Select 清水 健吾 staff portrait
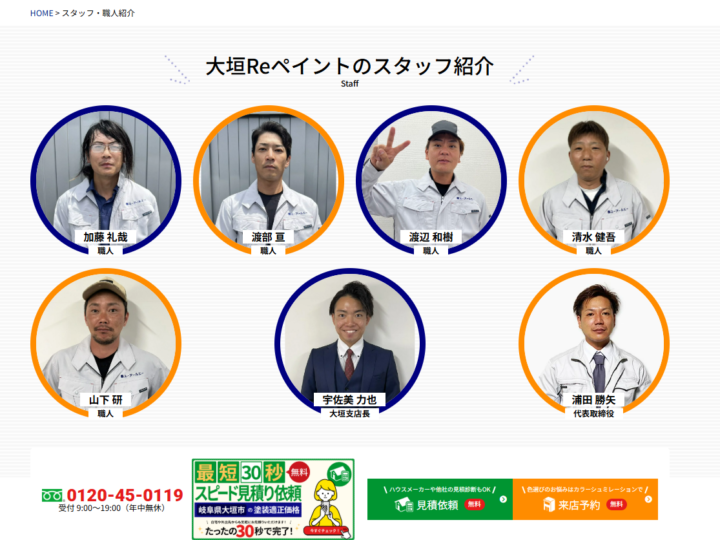Image resolution: width=720 pixels, height=540 pixels. point(594,180)
